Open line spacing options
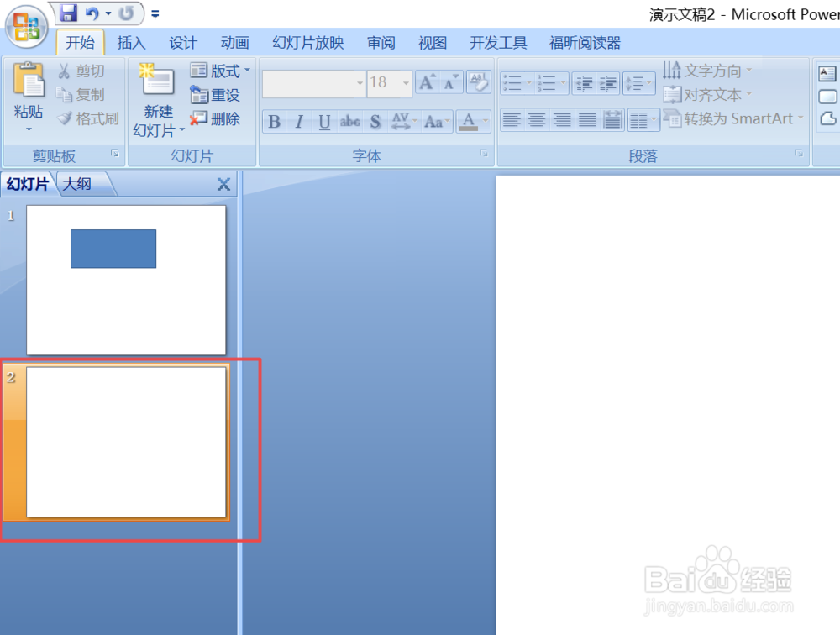840x635 pixels. point(639,83)
